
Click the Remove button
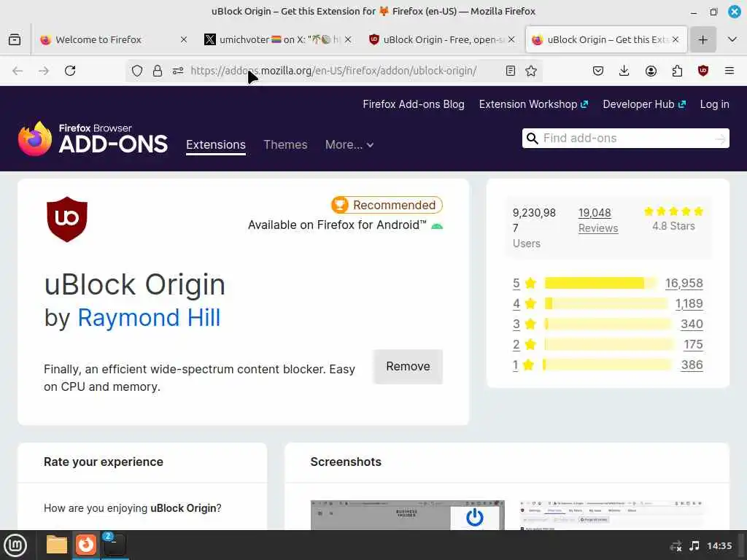[x=408, y=366]
